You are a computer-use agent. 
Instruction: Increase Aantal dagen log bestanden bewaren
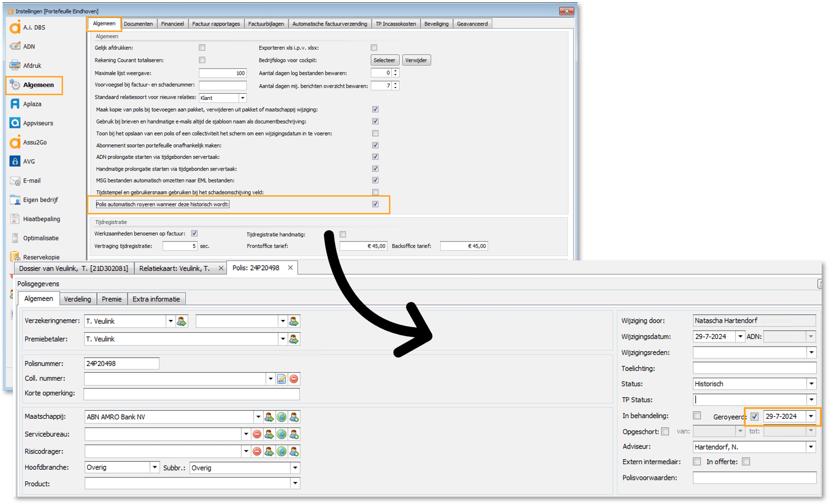point(396,71)
